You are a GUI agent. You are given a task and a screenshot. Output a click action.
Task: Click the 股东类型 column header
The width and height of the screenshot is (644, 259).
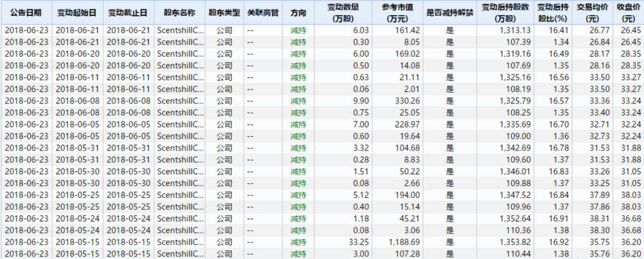[224, 12]
